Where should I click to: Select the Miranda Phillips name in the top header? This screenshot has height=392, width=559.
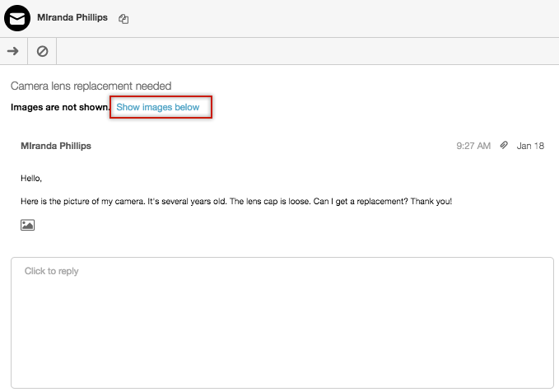click(72, 17)
